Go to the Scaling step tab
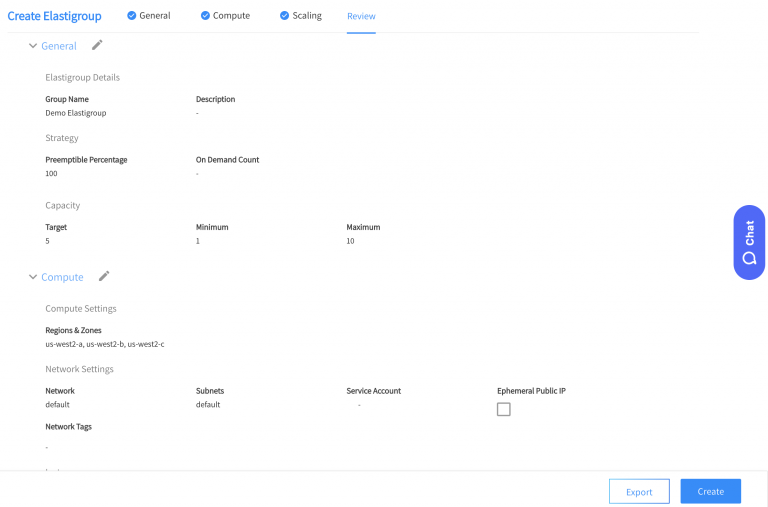Image resolution: width=768 pixels, height=507 pixels. pos(307,16)
